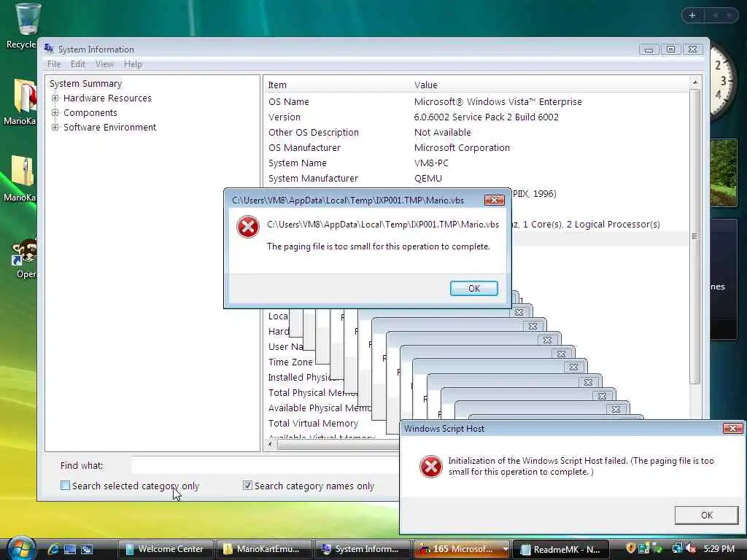Expand Hardware Resources tree node

point(55,98)
